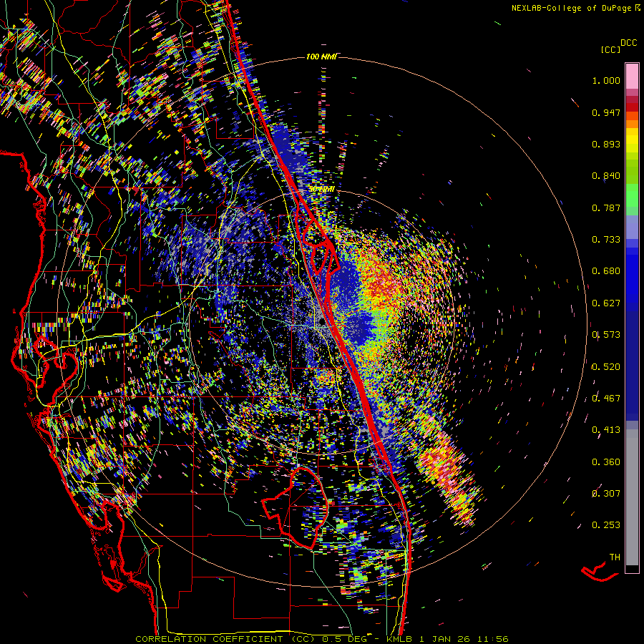Click the 100 NMI range ring label
The width and height of the screenshot is (644, 644).
tap(321, 57)
